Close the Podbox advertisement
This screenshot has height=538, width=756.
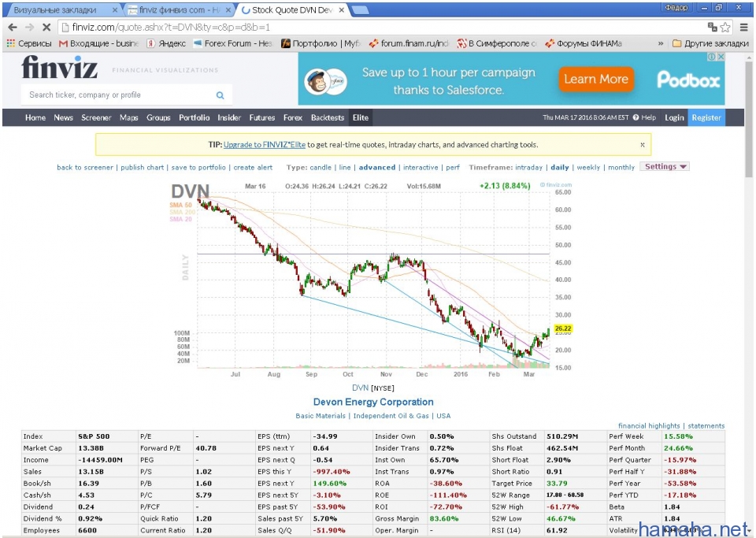coord(721,57)
